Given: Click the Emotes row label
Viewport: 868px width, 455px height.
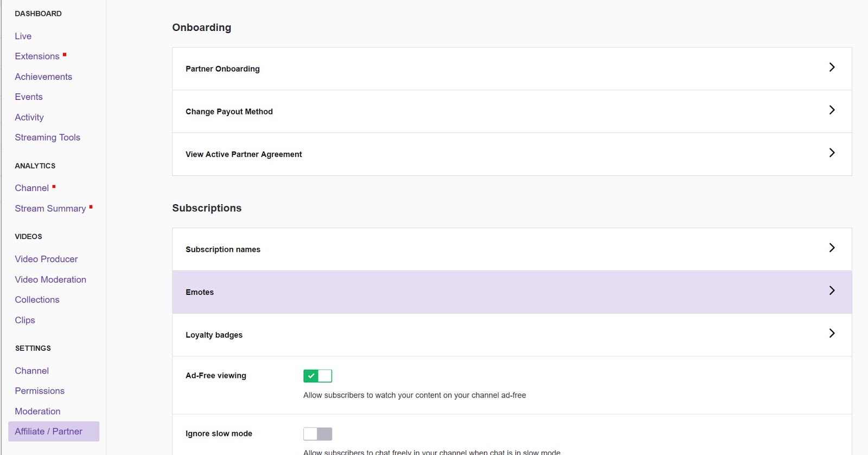Looking at the screenshot, I should pyautogui.click(x=200, y=292).
